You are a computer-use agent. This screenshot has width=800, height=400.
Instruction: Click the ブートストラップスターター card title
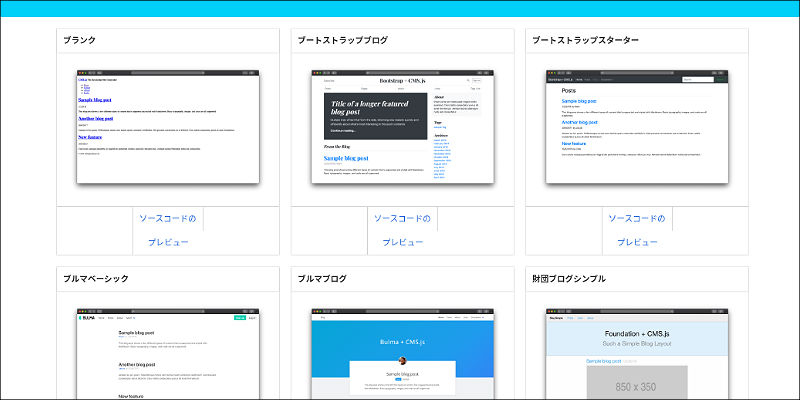click(586, 40)
